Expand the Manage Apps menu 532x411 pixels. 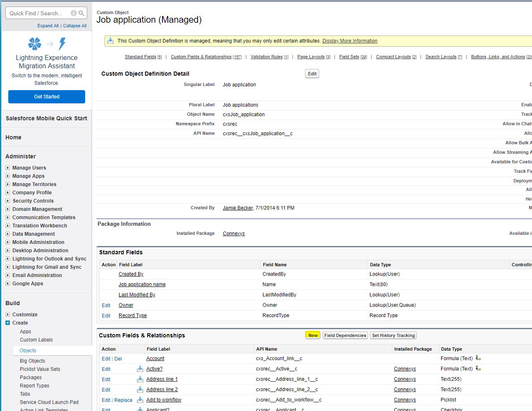click(x=7, y=176)
